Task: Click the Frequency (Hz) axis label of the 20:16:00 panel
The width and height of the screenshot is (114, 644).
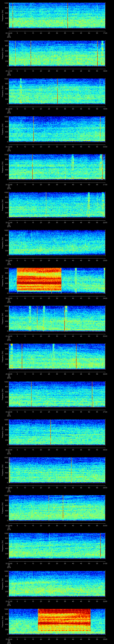Action: click(x=3, y=16)
